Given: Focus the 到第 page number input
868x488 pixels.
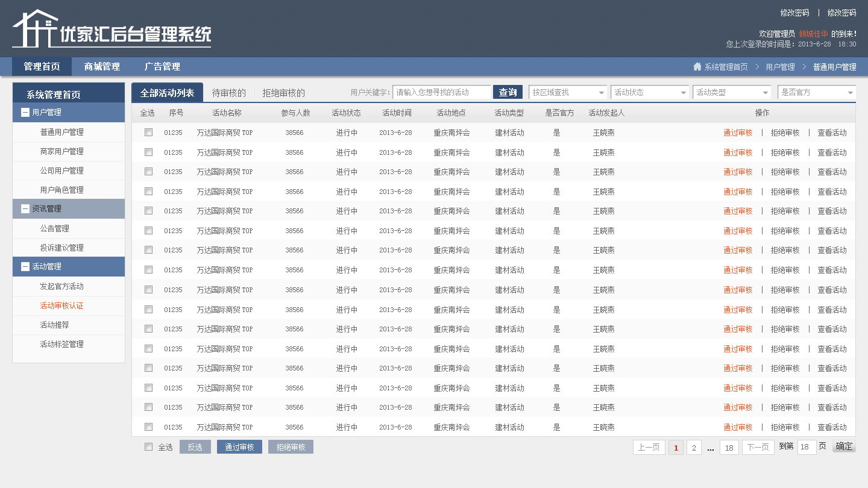Looking at the screenshot, I should pos(807,447).
